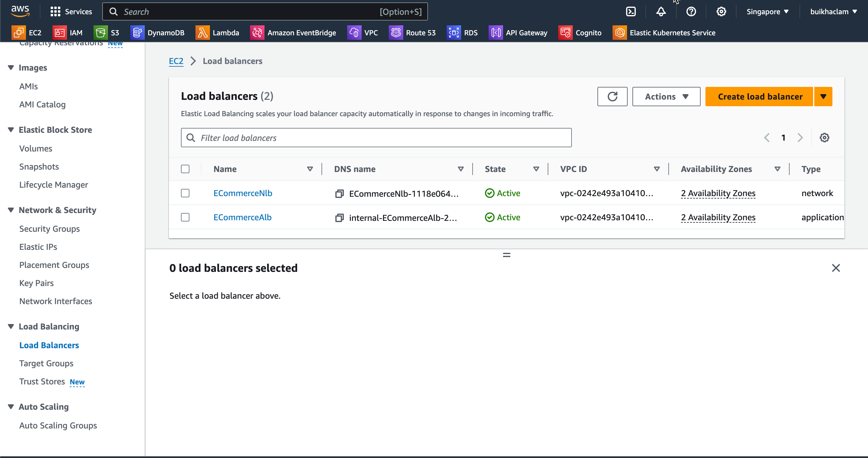
Task: Open the Amazon EventBridge shortcut icon
Action: 257,33
